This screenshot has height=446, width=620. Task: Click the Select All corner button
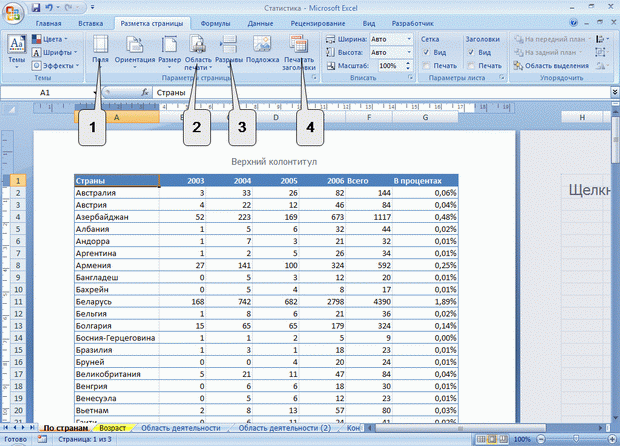click(x=11, y=110)
